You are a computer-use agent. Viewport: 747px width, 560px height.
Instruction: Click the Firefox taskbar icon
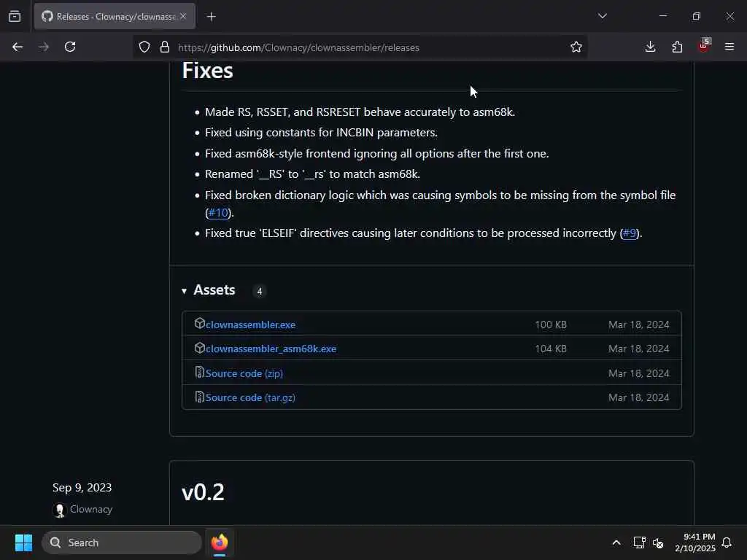(x=220, y=542)
